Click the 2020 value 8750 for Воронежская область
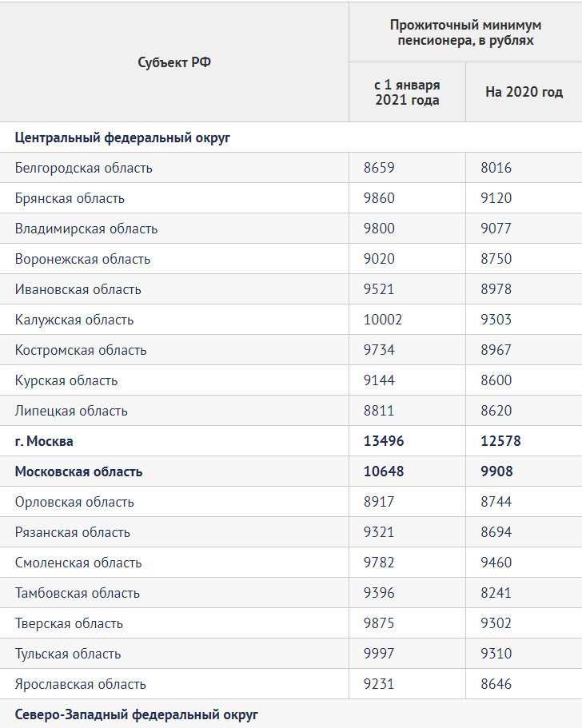The height and width of the screenshot is (728, 582). [496, 259]
